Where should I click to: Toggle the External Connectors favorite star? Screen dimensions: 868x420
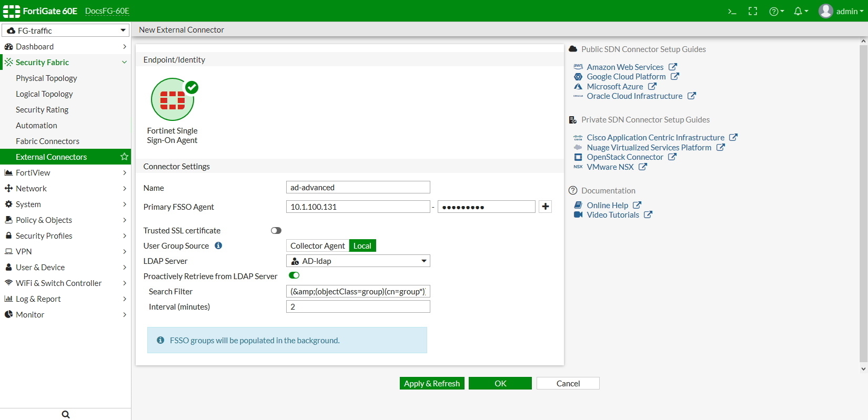click(x=124, y=157)
